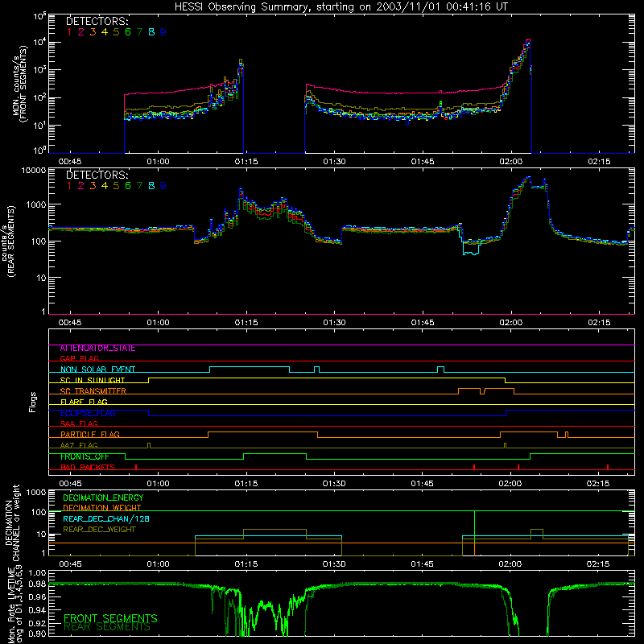Click the NON_SOLAR_EVENT flag label

97,369
